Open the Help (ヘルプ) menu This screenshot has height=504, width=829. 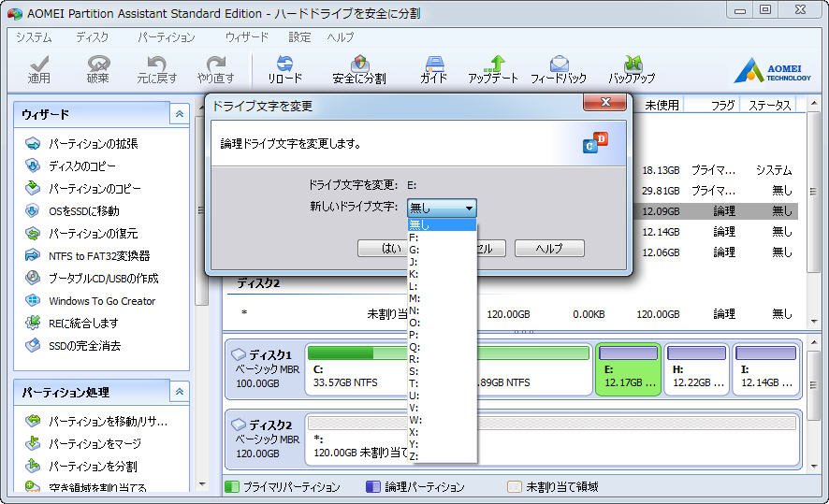point(341,37)
